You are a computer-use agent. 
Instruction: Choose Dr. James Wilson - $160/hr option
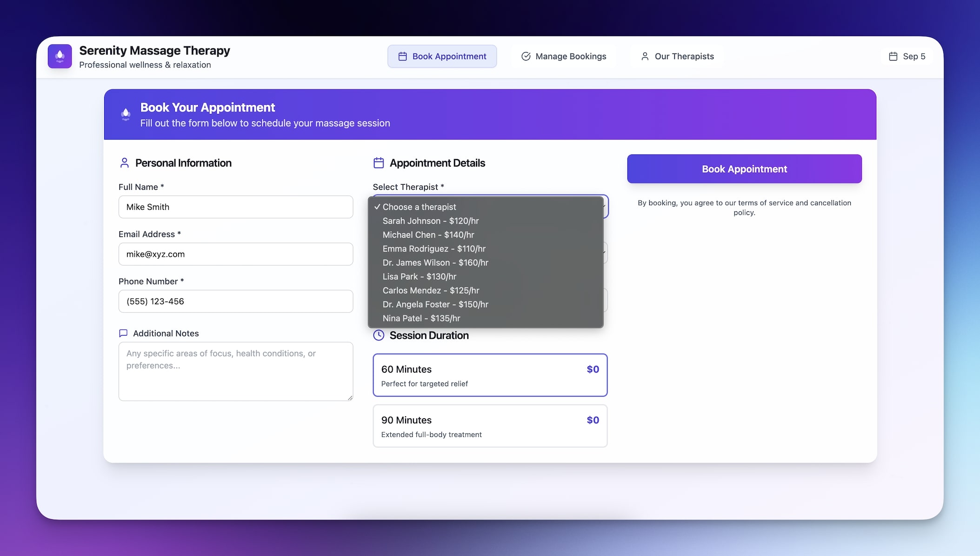coord(435,263)
